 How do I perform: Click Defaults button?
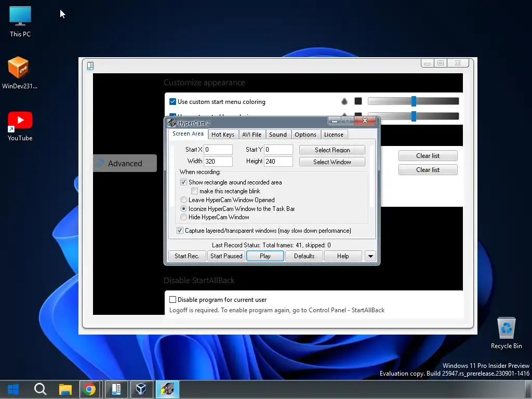[x=304, y=256]
